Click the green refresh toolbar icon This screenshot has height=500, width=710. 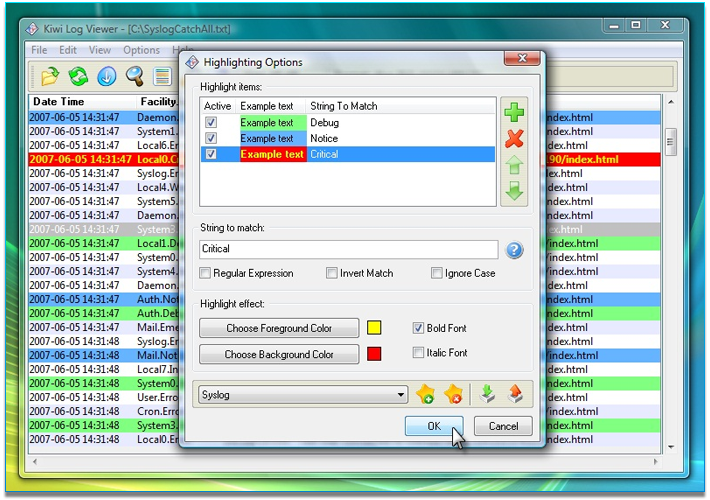point(78,76)
